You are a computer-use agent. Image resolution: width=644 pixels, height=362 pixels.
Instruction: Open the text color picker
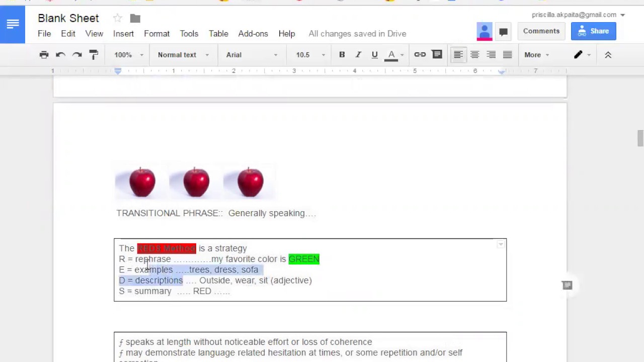tap(391, 55)
